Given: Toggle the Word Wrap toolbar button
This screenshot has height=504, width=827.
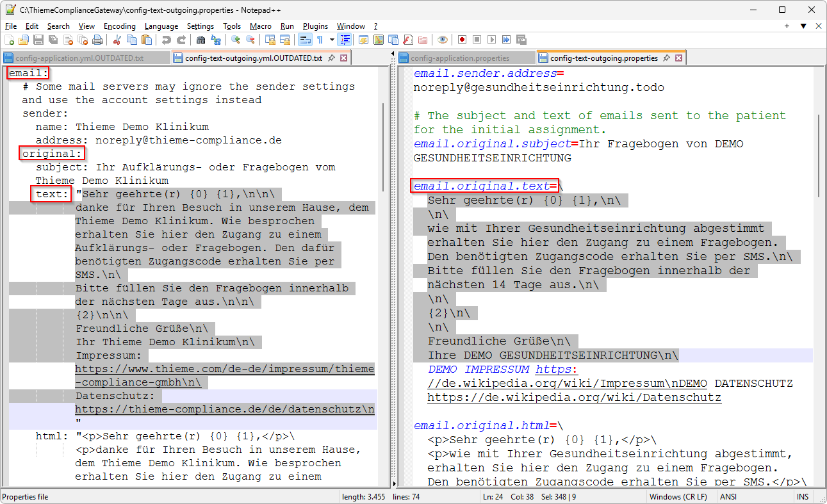Looking at the screenshot, I should 305,40.
